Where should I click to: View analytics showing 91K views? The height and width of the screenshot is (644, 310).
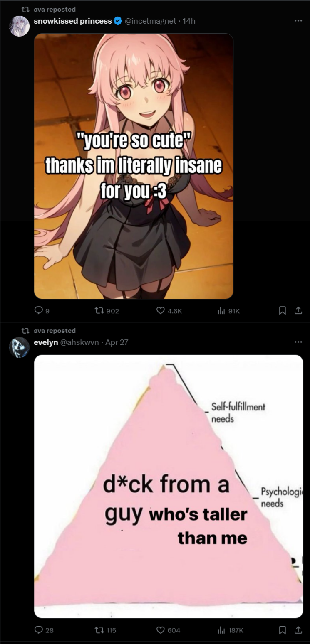[x=229, y=310]
